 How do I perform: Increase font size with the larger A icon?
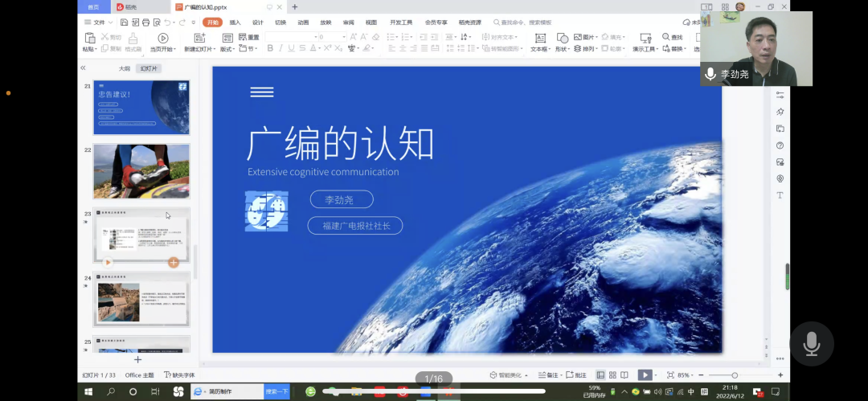pyautogui.click(x=353, y=37)
